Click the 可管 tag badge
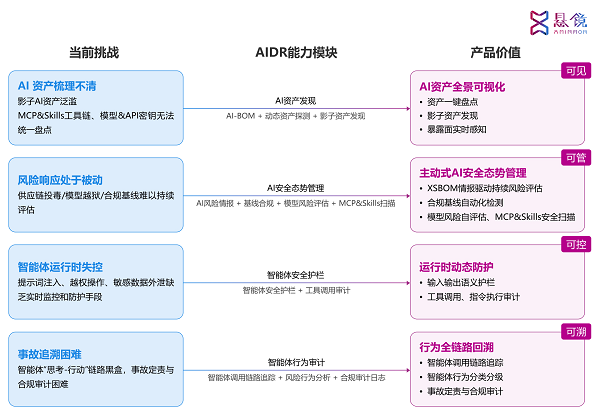 576,157
